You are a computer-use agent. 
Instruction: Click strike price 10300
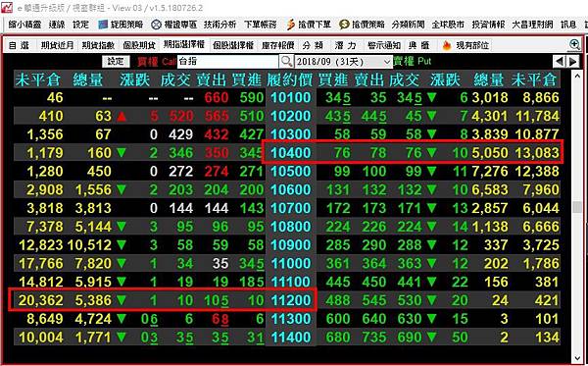tap(291, 134)
